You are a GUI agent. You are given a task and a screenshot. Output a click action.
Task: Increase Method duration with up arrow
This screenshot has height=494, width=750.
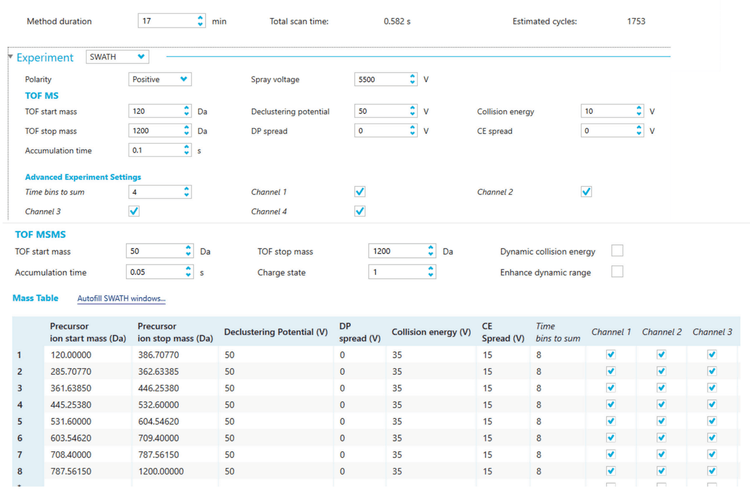[x=200, y=17]
